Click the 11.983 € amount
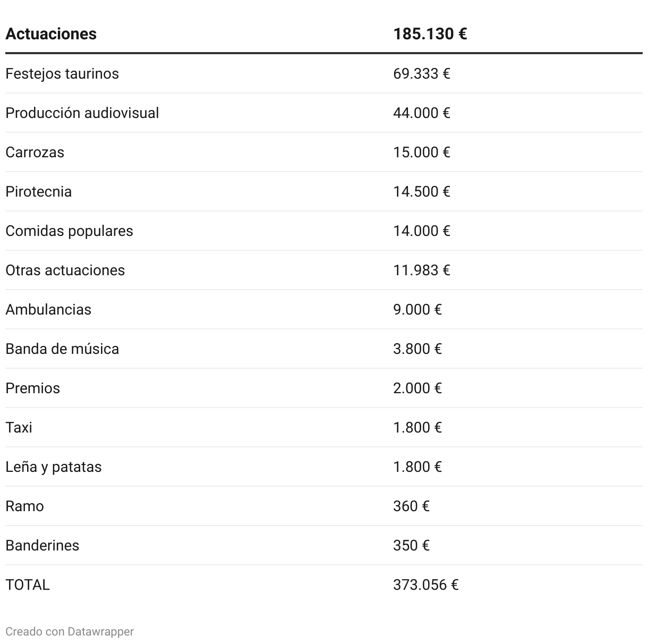 (x=421, y=270)
